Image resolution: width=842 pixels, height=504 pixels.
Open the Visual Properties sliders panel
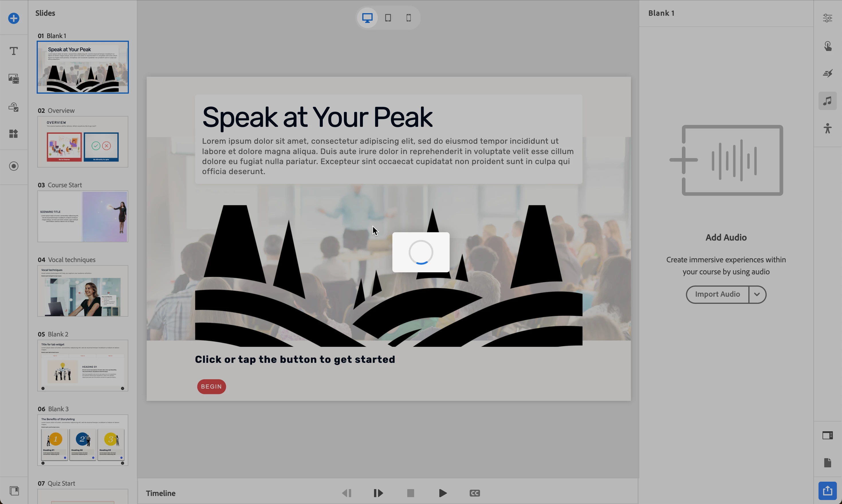click(827, 18)
